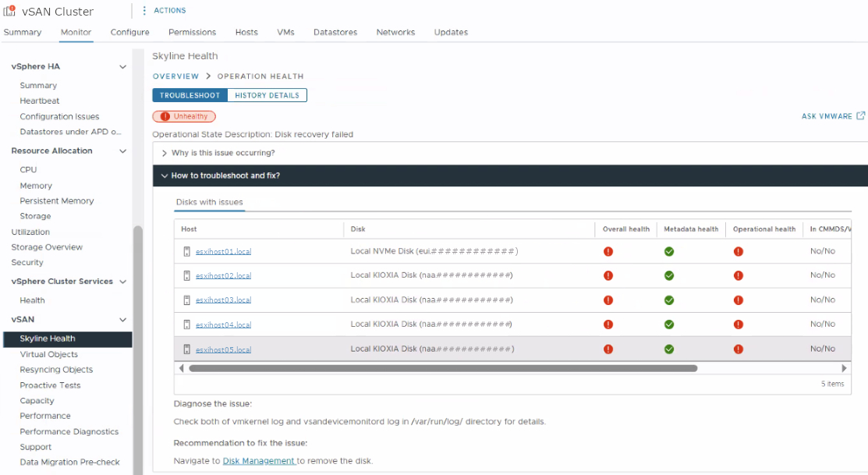Open the Hosts tab
Screen dimensions: 868x475
click(x=246, y=32)
